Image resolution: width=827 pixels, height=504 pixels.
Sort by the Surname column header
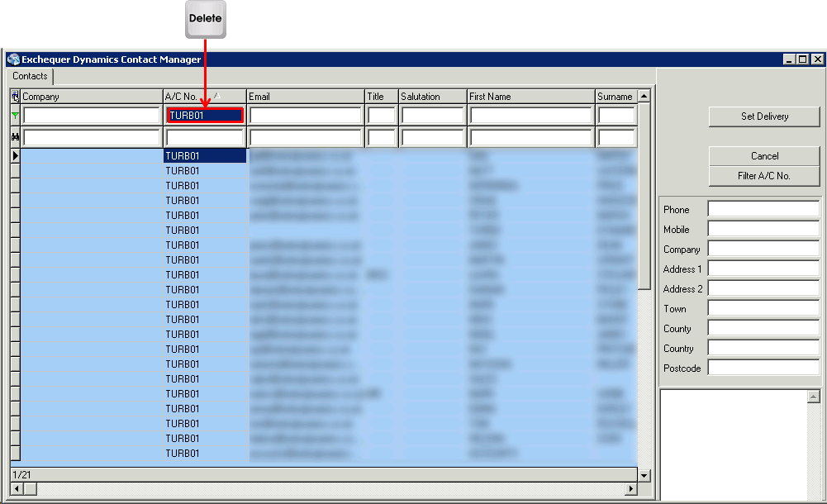point(616,97)
